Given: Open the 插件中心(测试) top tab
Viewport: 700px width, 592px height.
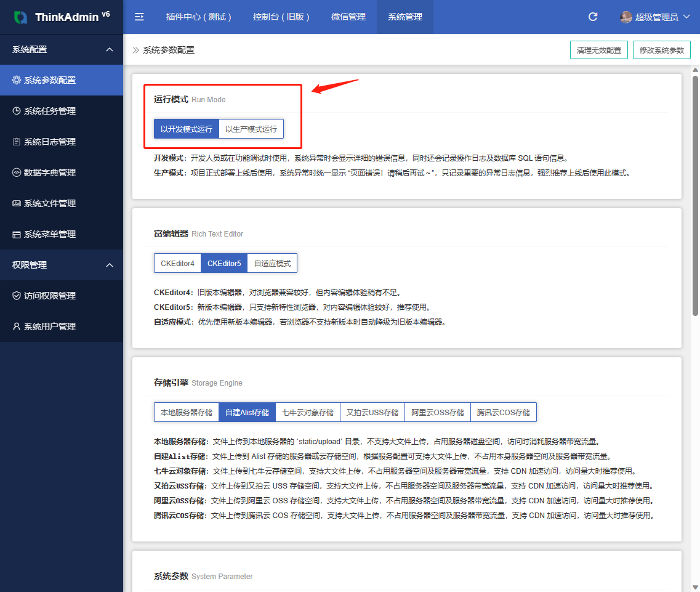Looking at the screenshot, I should [x=199, y=17].
